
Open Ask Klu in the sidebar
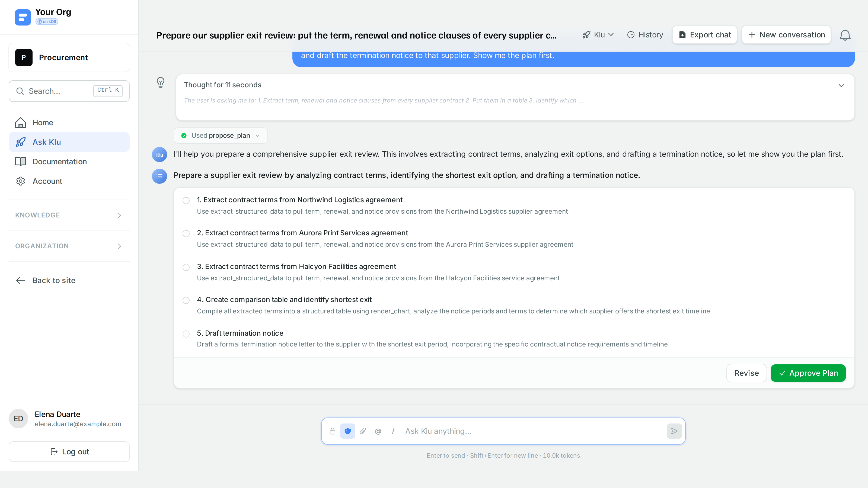coord(69,142)
